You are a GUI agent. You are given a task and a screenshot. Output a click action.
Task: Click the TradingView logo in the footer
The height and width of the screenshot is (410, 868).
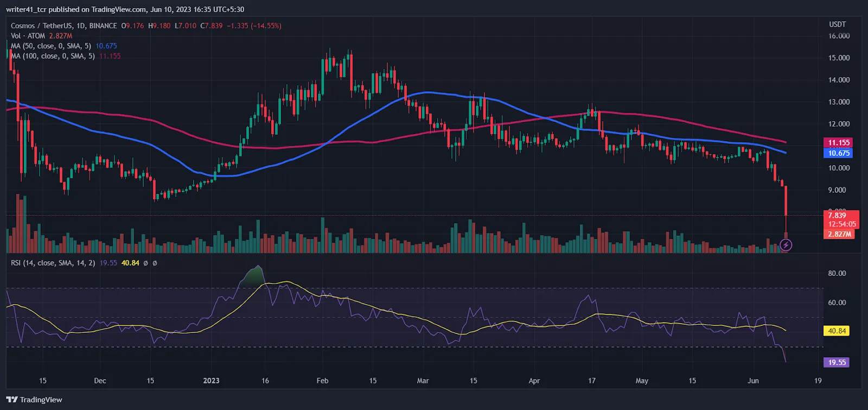pyautogui.click(x=35, y=400)
